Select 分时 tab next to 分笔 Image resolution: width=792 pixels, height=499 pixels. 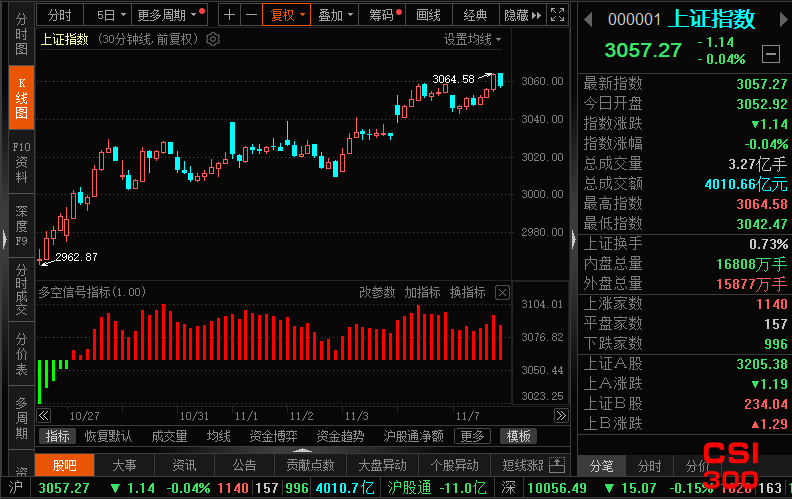point(650,466)
